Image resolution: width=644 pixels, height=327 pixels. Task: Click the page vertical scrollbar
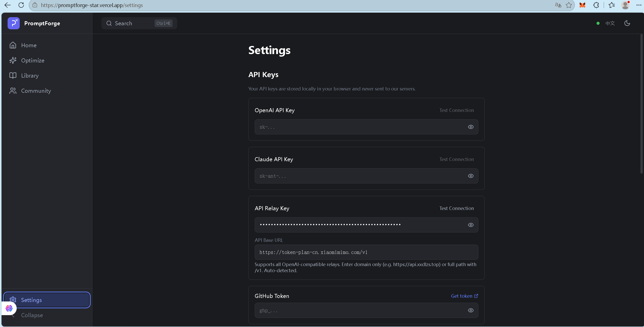point(641,104)
